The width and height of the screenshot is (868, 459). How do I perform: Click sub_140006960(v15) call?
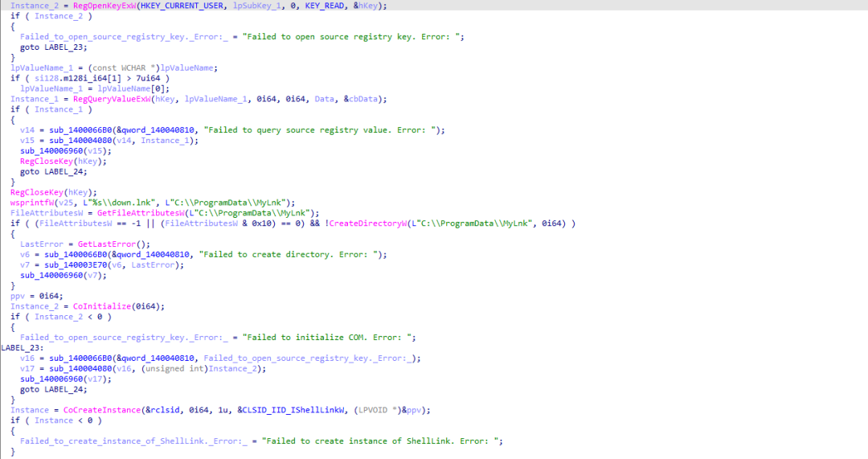[x=66, y=150]
